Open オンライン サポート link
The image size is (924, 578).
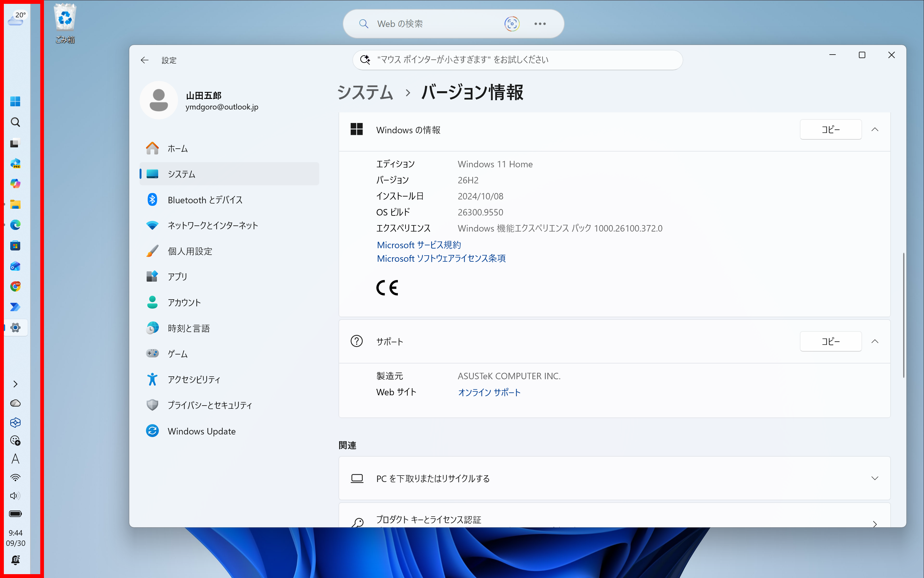coord(489,392)
